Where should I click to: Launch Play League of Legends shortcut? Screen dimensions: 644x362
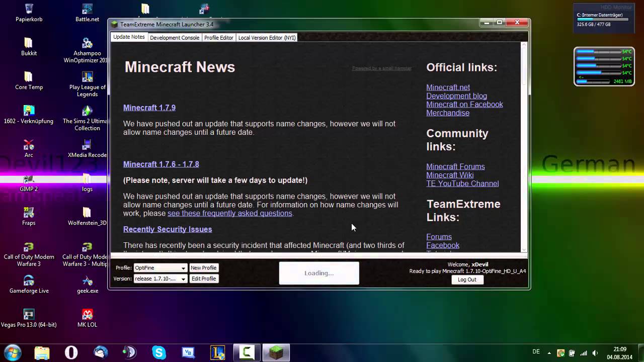[x=87, y=84]
